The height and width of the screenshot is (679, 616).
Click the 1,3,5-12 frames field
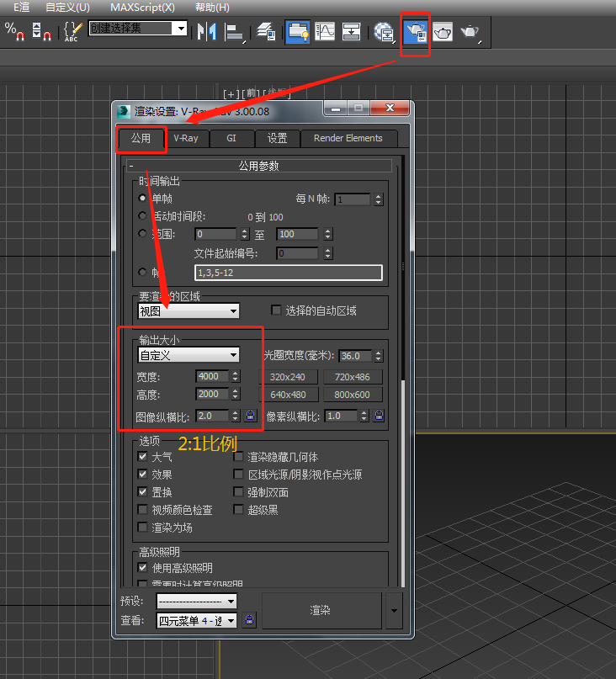(x=289, y=273)
